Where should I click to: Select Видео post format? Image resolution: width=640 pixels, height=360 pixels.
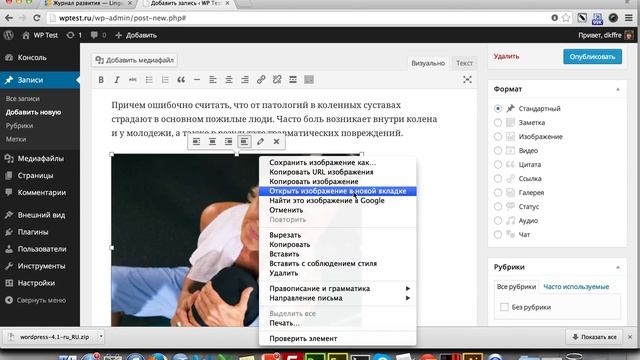(x=498, y=151)
